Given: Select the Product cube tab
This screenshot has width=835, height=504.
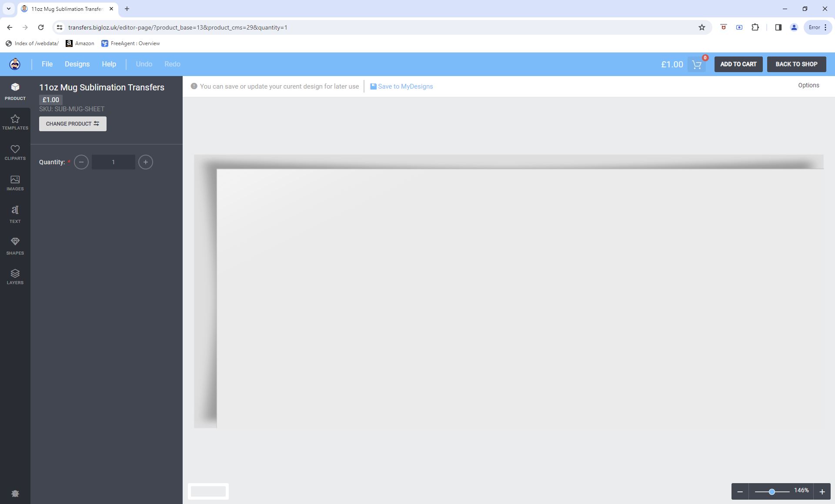Looking at the screenshot, I should [15, 91].
